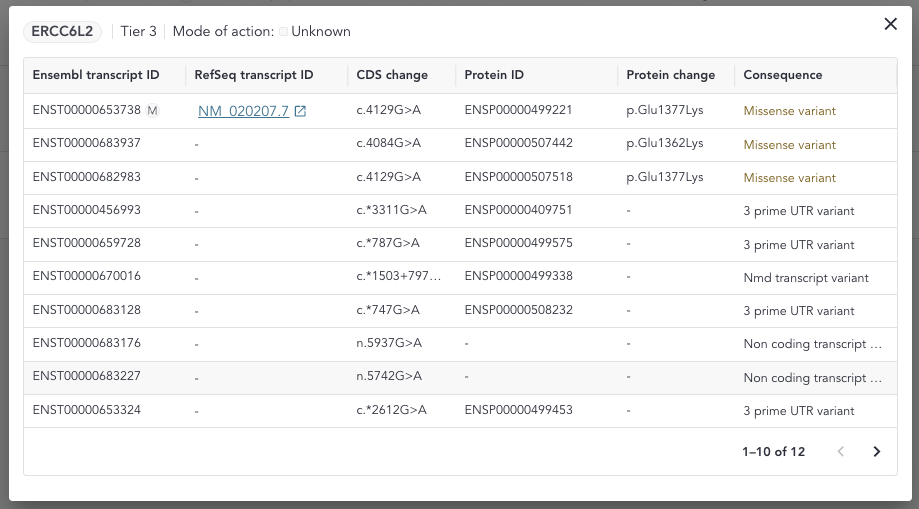Click the CDS change column header
Viewport: 919px width, 509px height.
(x=392, y=75)
